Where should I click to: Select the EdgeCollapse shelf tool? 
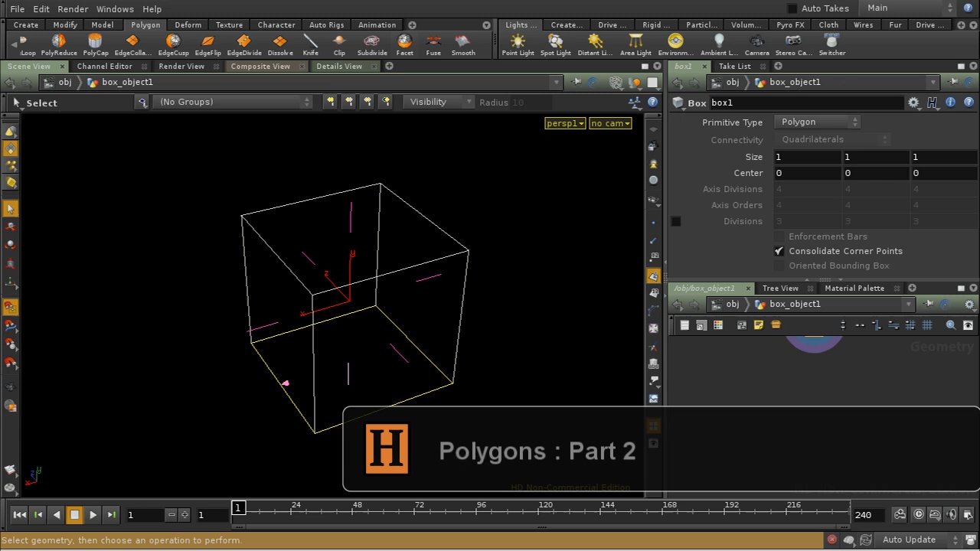[x=132, y=45]
